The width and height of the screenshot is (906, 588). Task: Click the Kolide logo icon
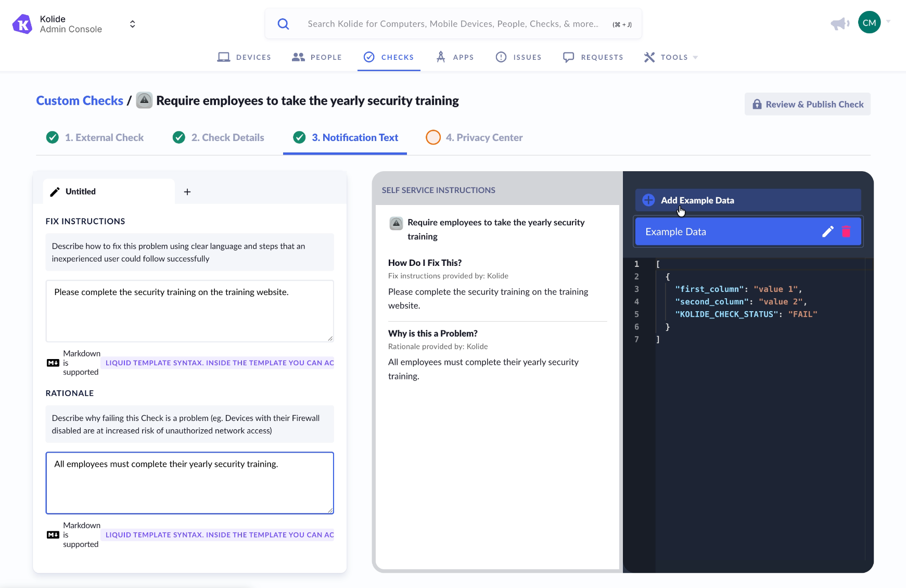(22, 24)
